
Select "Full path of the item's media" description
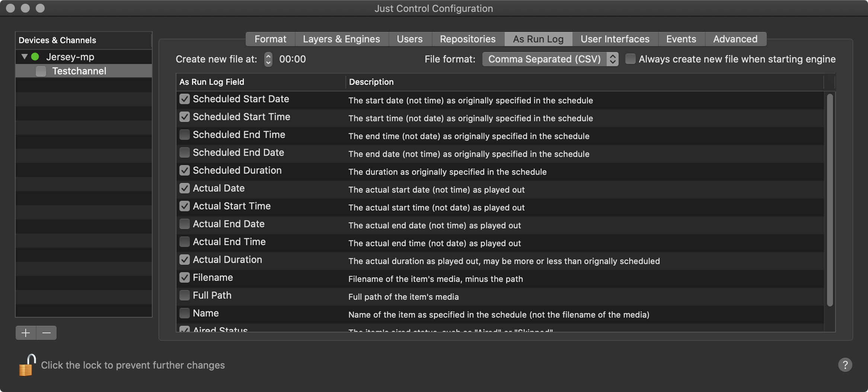coord(403,297)
